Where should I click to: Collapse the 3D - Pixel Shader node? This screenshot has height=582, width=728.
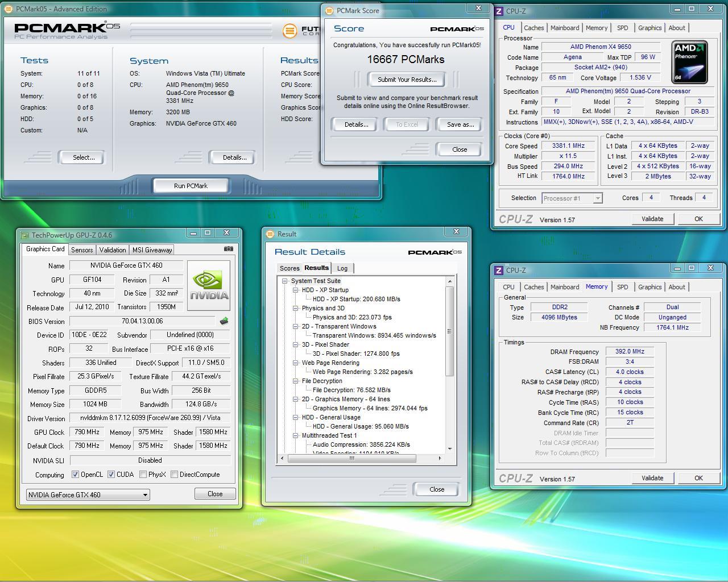(295, 344)
